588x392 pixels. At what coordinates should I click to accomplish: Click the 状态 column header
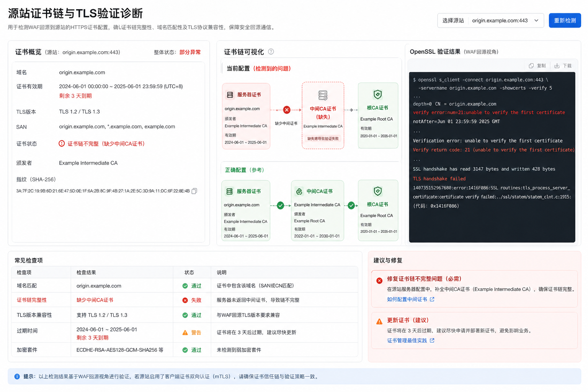(189, 273)
